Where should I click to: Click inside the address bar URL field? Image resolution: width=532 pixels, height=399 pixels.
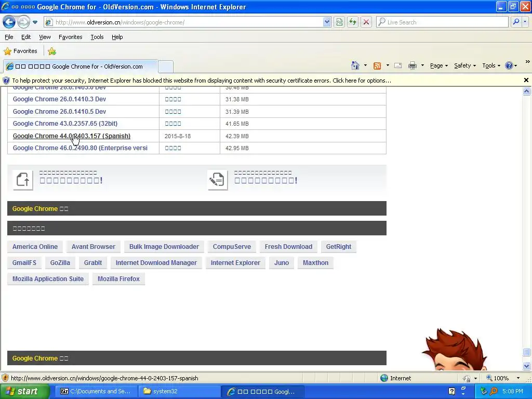[189, 22]
